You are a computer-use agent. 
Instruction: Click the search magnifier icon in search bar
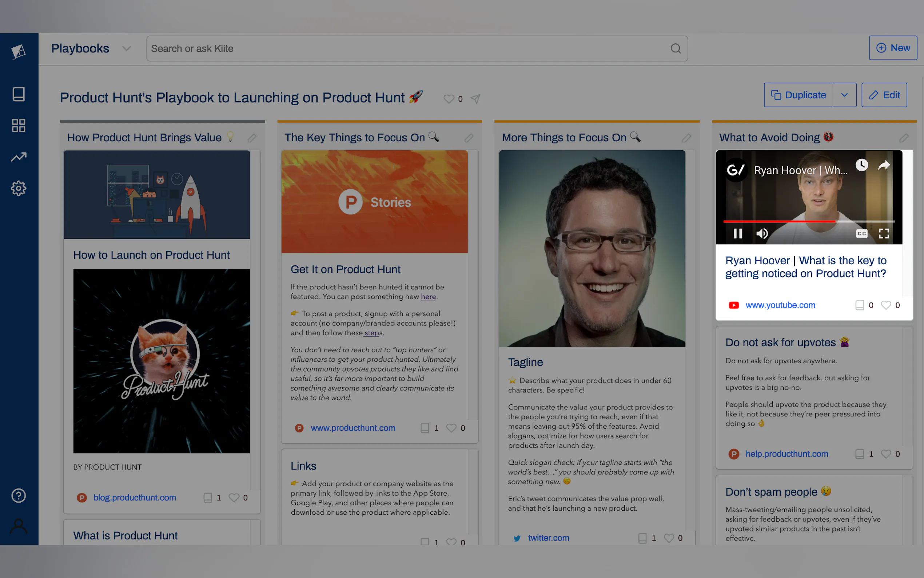click(x=676, y=48)
